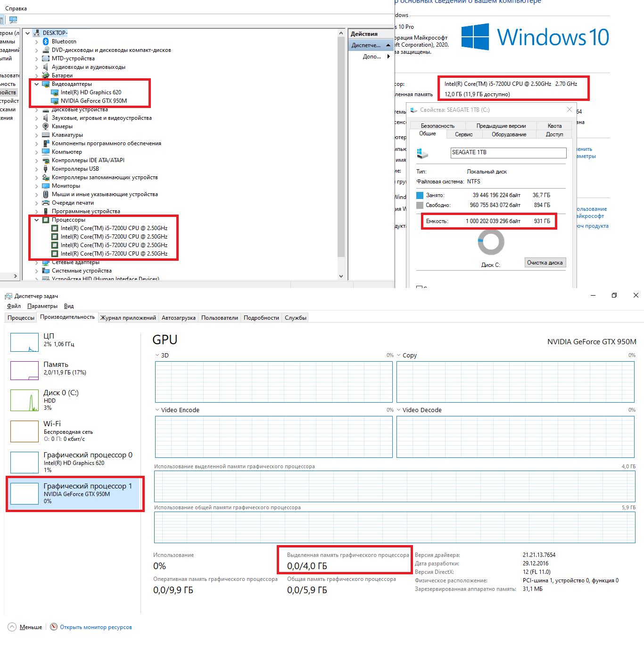Open the Доступ tab in disk properties
644x646 pixels.
click(554, 134)
